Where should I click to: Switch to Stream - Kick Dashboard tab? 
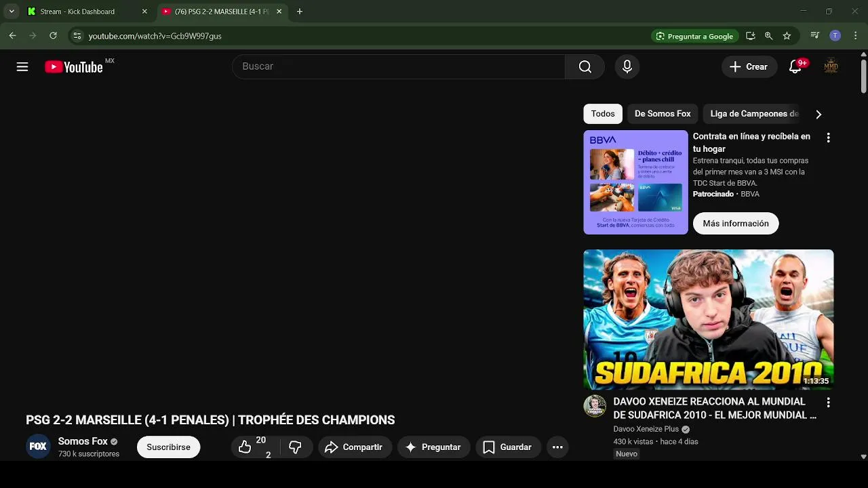[84, 12]
